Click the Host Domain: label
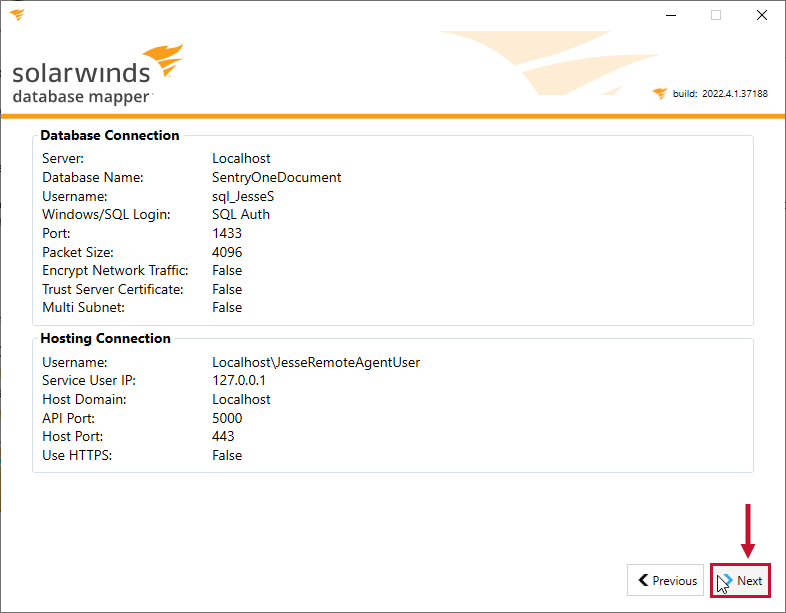Image resolution: width=786 pixels, height=613 pixels. coord(84,399)
